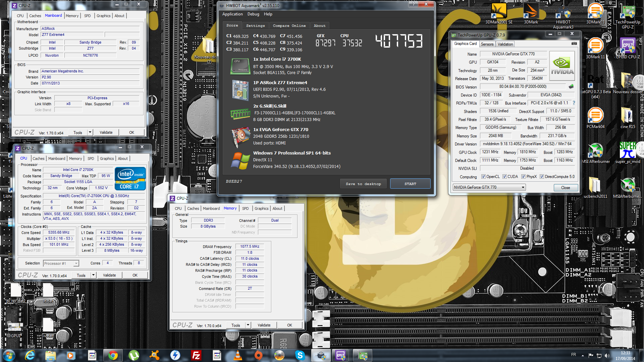Click Tools button in CPU tab CPU-Z
The width and height of the screenshot is (644, 362).
click(81, 275)
